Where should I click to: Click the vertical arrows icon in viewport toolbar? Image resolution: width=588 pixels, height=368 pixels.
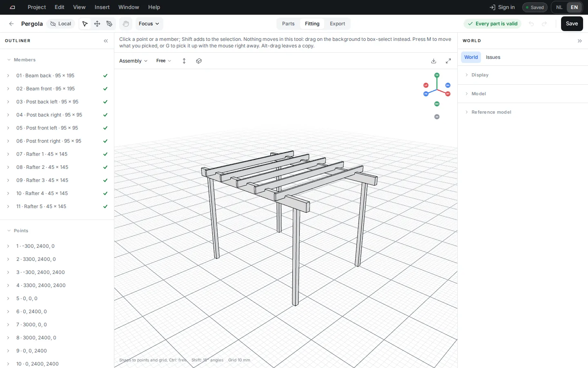184,61
